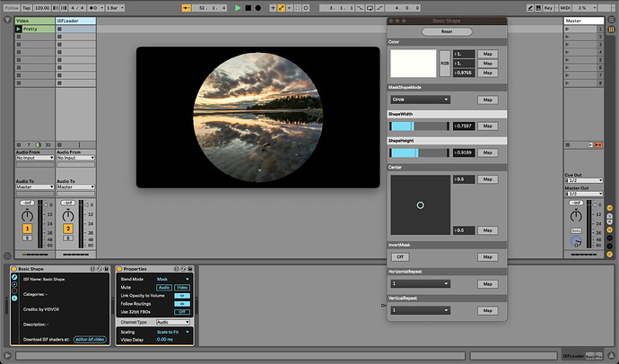
Task: Click the green Play button in transport
Action: [238, 7]
